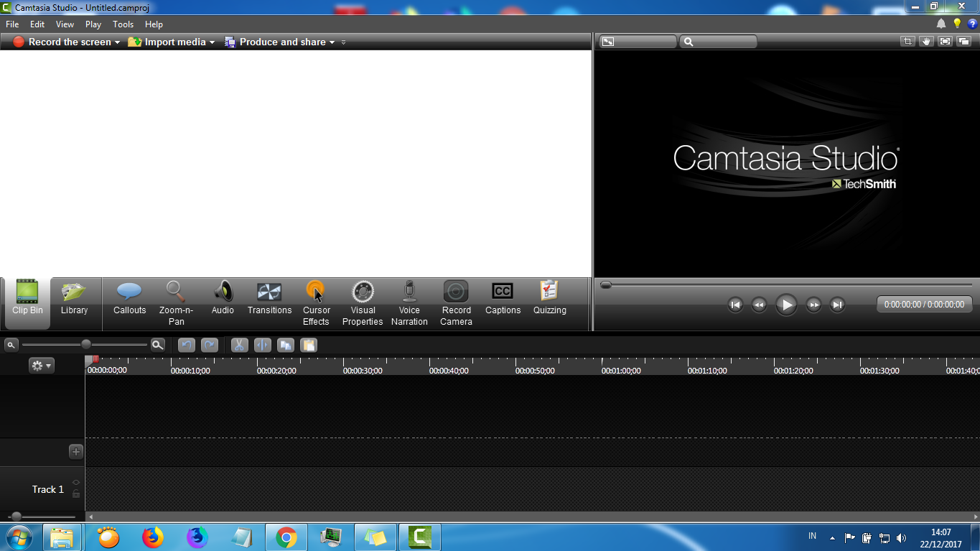This screenshot has width=980, height=551.
Task: Jump to next clip in preview
Action: tap(837, 305)
